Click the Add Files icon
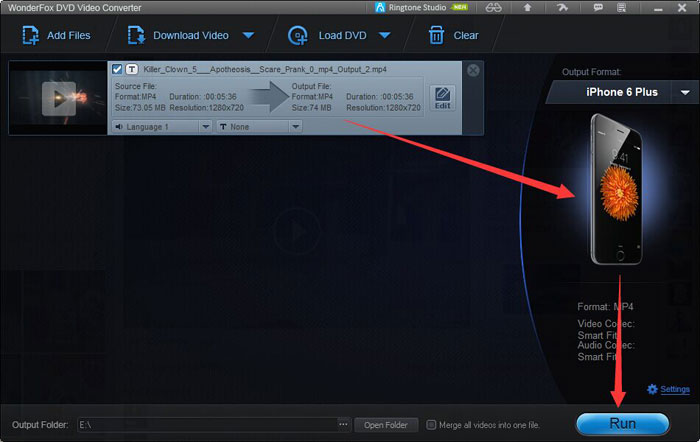The image size is (700, 442). [x=30, y=35]
